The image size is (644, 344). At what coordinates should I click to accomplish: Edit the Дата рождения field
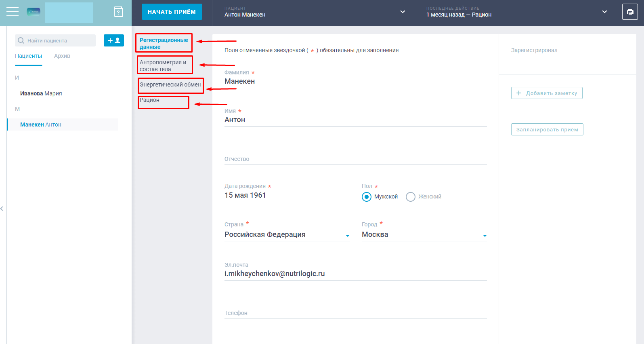point(287,195)
